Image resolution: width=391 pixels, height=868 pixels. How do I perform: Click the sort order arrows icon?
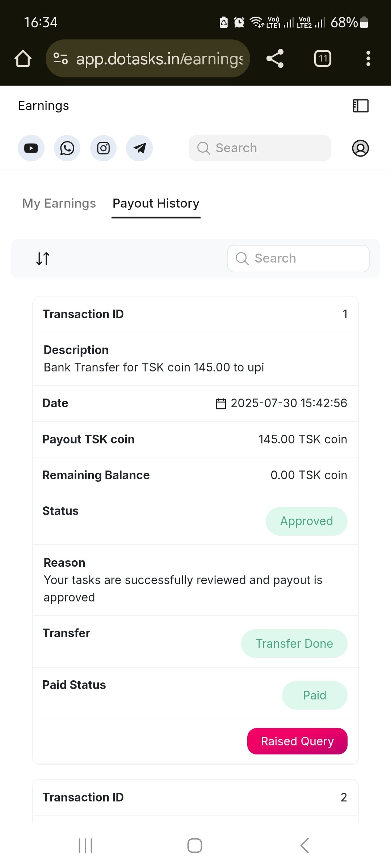pyautogui.click(x=43, y=259)
